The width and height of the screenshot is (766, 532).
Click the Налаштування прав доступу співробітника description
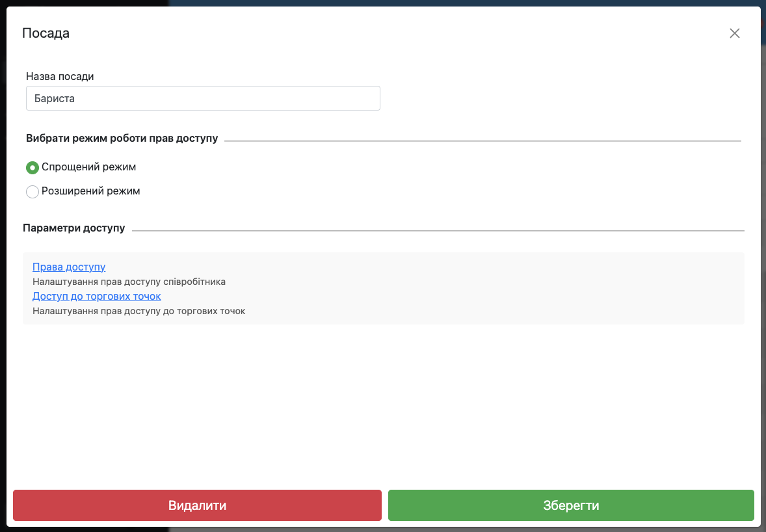129,282
